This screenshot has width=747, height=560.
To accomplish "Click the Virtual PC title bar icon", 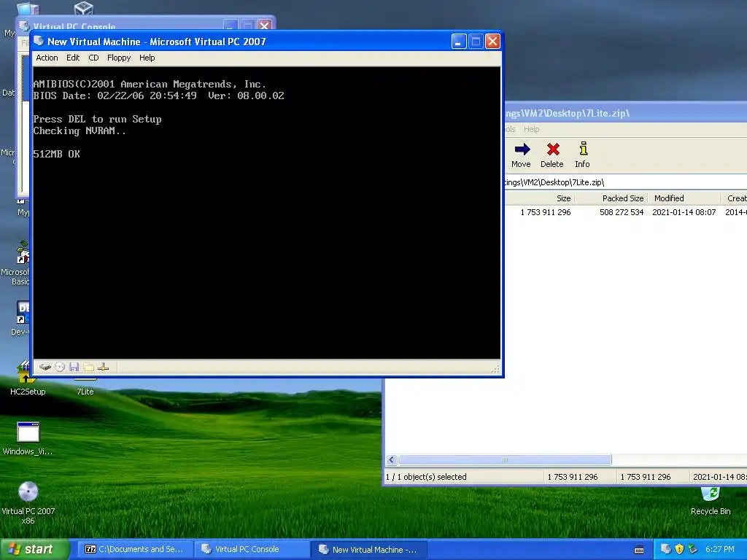I will coord(39,41).
